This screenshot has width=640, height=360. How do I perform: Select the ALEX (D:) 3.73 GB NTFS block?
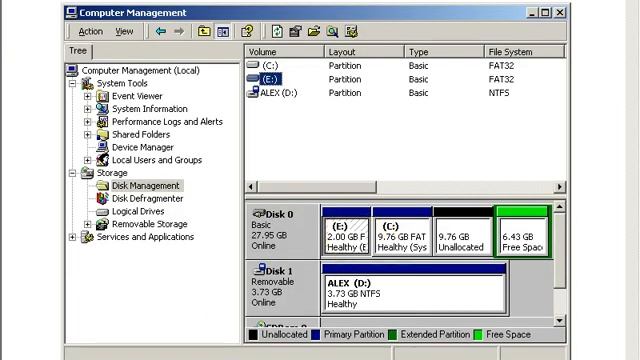pos(414,289)
